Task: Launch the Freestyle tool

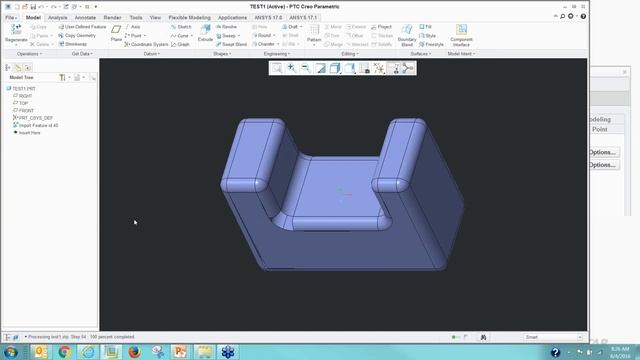Action: point(431,44)
